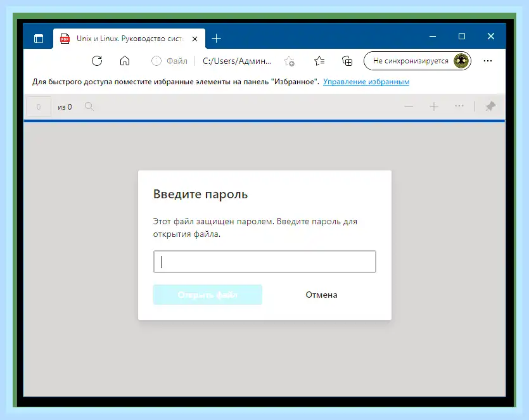Click the Файл site info indicator
529x420 pixels.
[170, 61]
